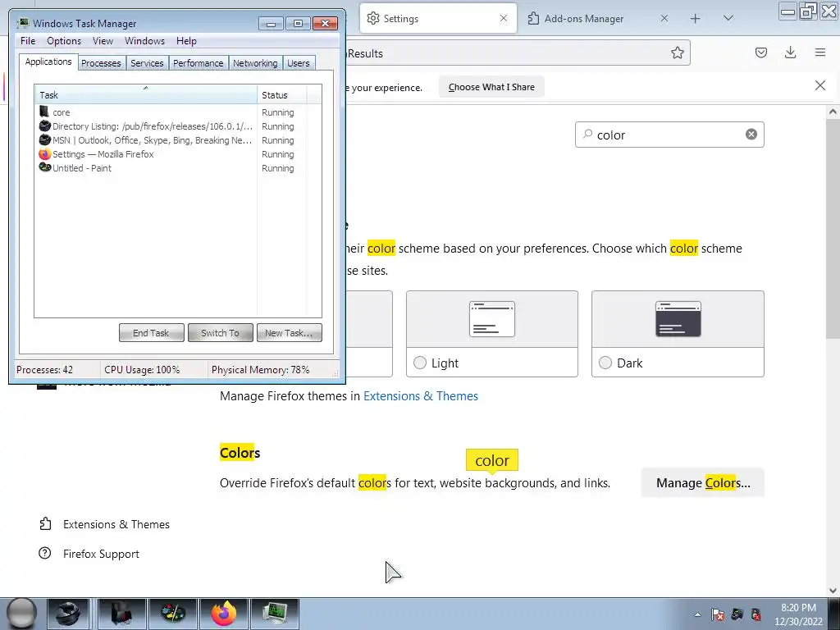Show hidden system tray icons
This screenshot has width=840, height=630.
[x=697, y=614]
